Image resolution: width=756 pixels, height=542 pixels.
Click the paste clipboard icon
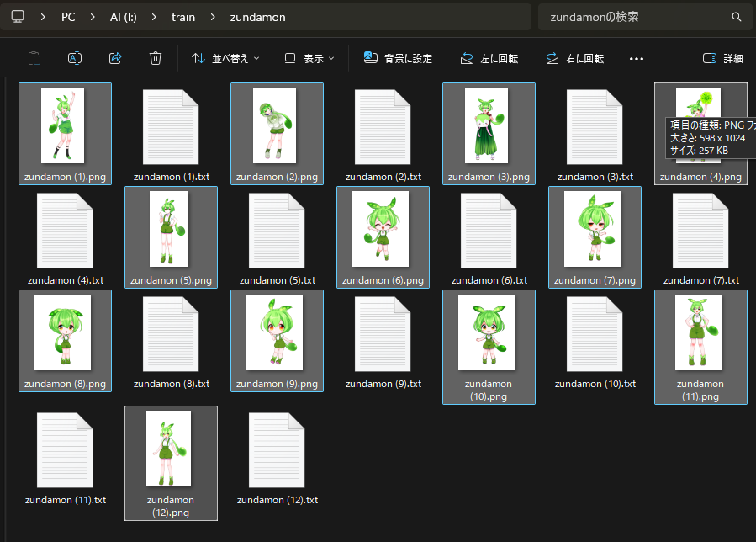[34, 58]
